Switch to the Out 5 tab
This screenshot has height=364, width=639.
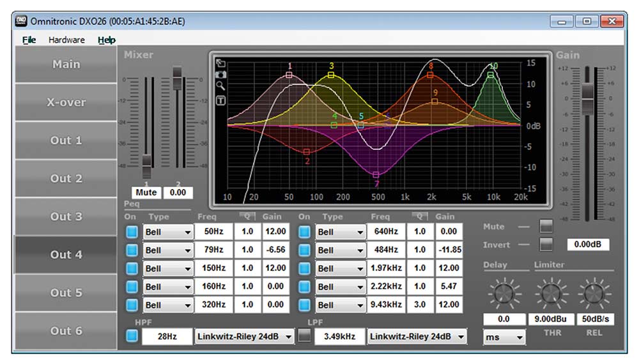[x=66, y=292]
